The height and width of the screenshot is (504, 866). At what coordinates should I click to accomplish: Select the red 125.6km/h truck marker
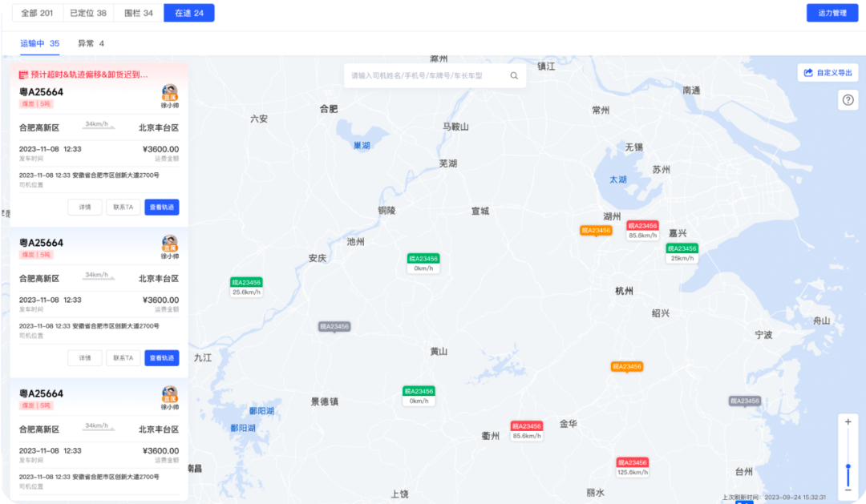tap(633, 467)
